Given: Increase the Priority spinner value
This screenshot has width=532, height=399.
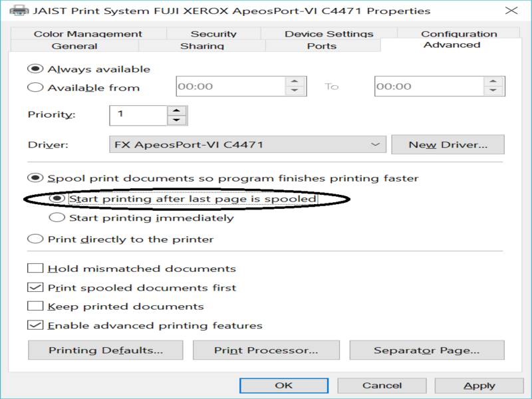Looking at the screenshot, I should pyautogui.click(x=176, y=110).
